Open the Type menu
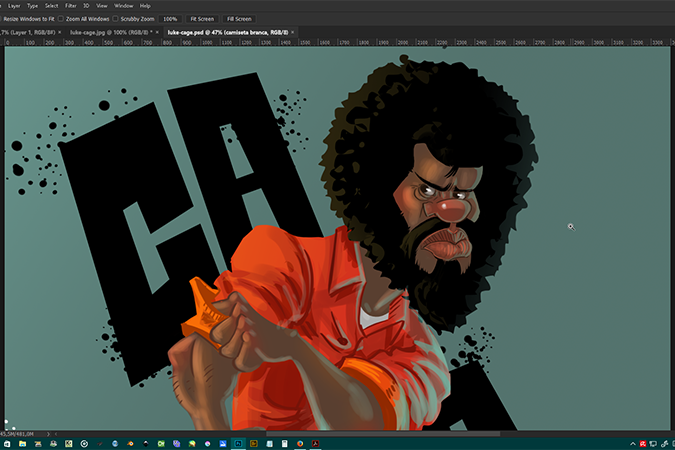 click(x=32, y=6)
